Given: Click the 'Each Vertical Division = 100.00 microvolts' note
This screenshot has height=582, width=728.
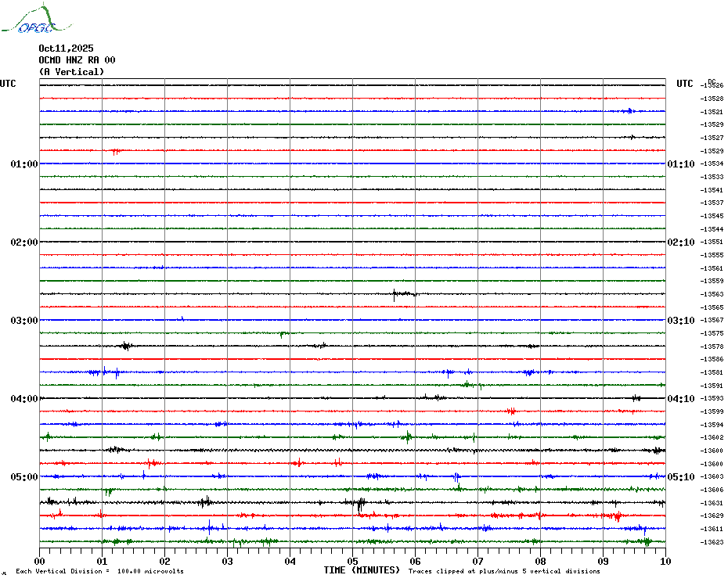Looking at the screenshot, I should click(100, 571).
